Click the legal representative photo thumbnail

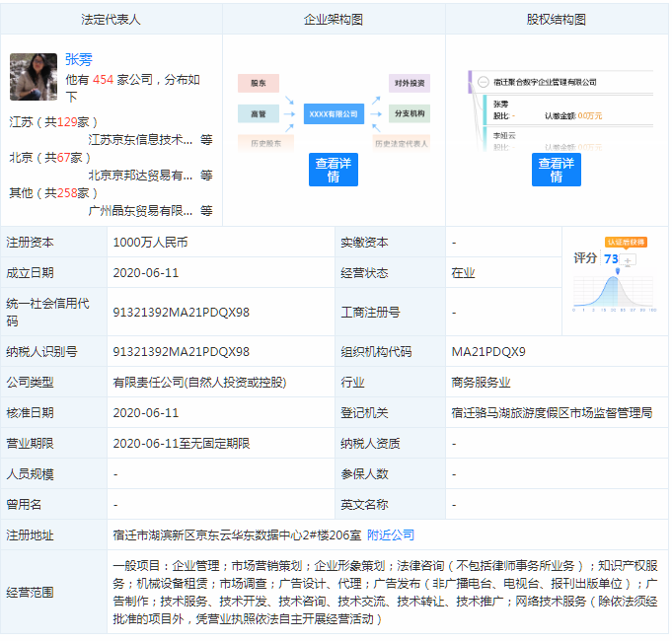(x=34, y=77)
